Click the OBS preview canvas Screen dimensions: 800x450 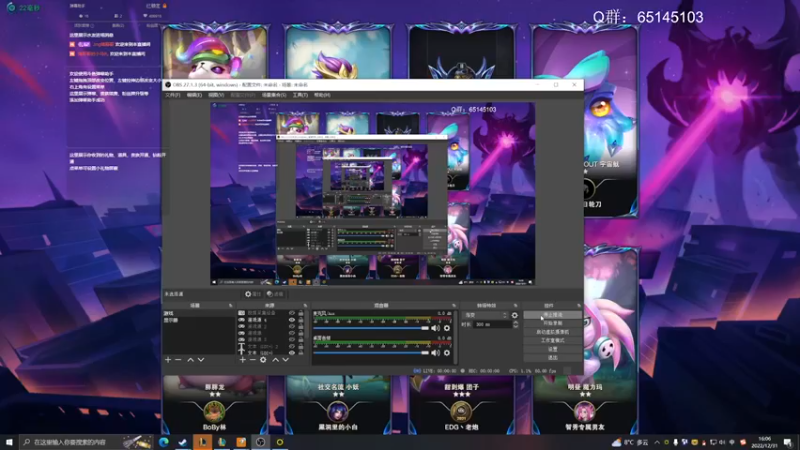(373, 193)
